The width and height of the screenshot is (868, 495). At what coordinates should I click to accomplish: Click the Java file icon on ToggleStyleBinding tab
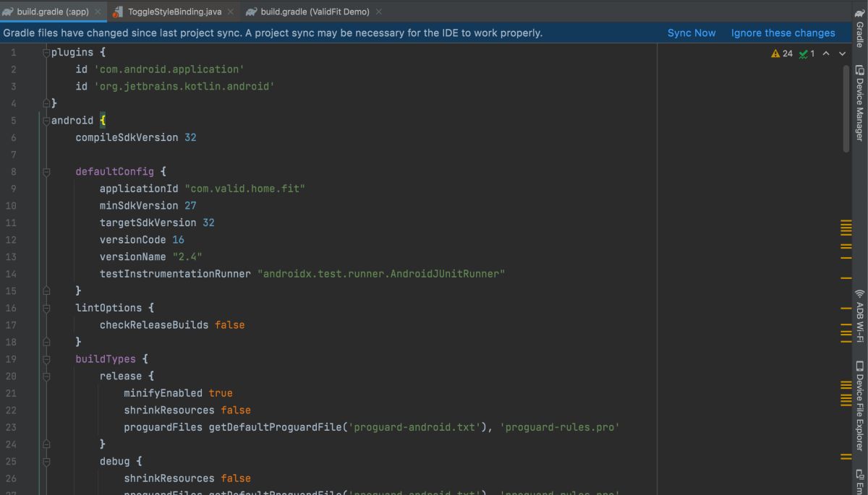[x=117, y=12]
